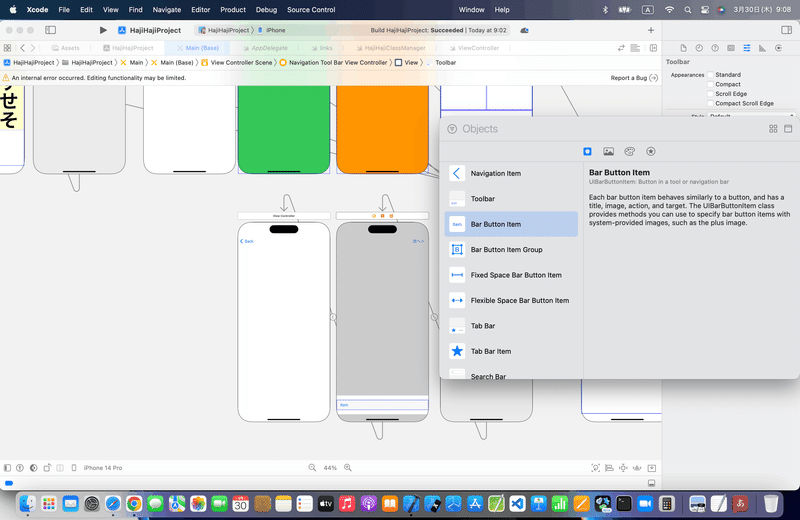This screenshot has width=800, height=520.
Task: Select the orange view controller scene
Action: point(382,129)
